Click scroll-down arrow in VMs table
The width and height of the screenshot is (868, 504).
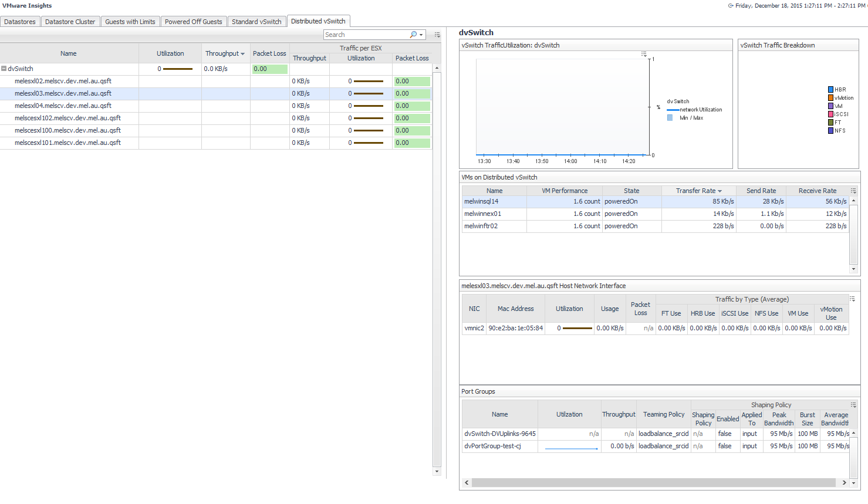tap(853, 269)
